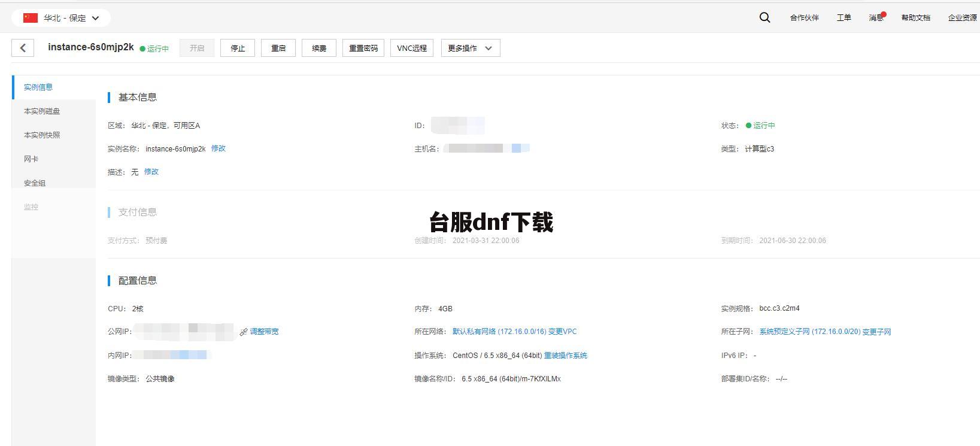Viewport: 980px width, 446px height.
Task: Open 合作伙伴 in top navigation
Action: tap(804, 18)
